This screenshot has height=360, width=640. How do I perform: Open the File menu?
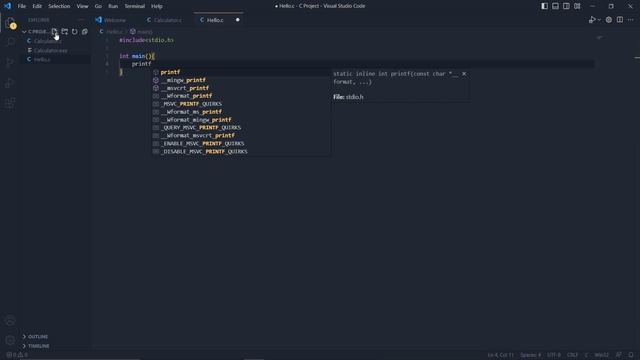click(22, 6)
